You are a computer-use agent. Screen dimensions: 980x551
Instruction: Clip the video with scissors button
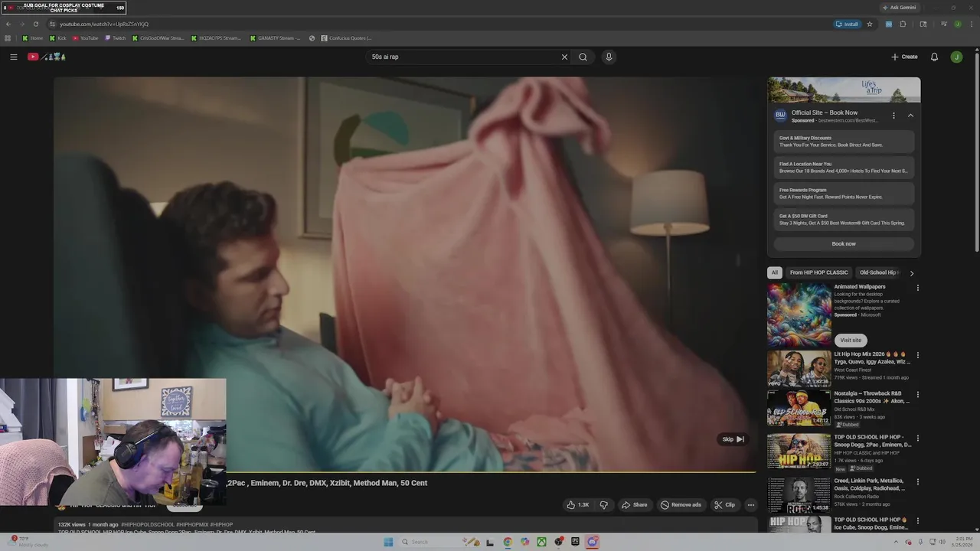tap(724, 505)
